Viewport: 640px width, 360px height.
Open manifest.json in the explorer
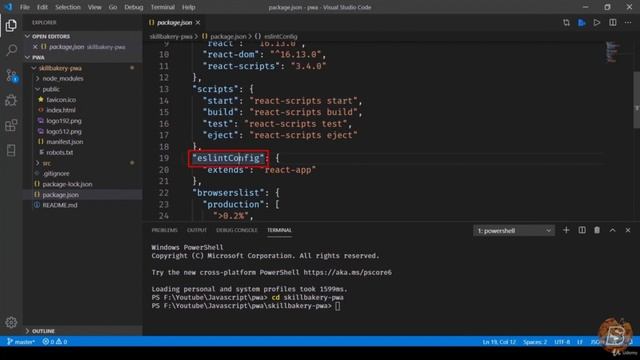pos(64,142)
